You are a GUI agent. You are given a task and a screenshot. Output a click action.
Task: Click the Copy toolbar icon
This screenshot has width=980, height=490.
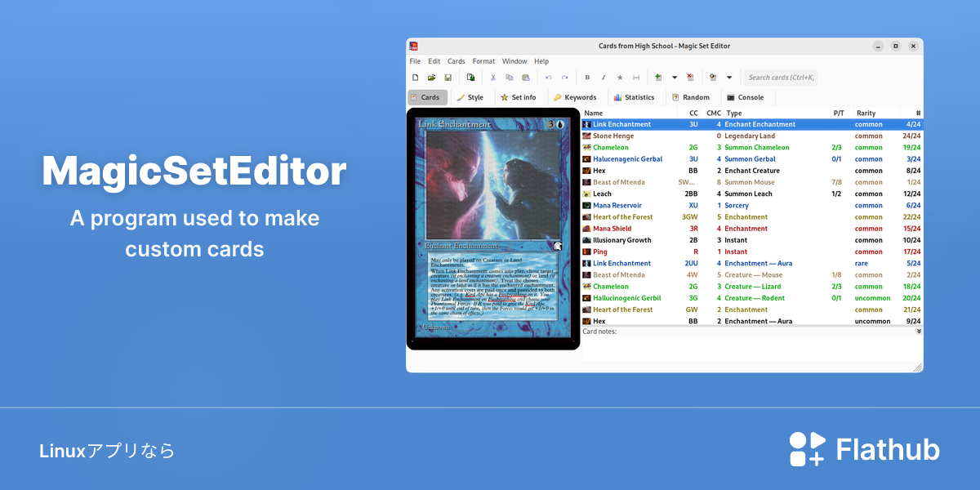click(510, 78)
